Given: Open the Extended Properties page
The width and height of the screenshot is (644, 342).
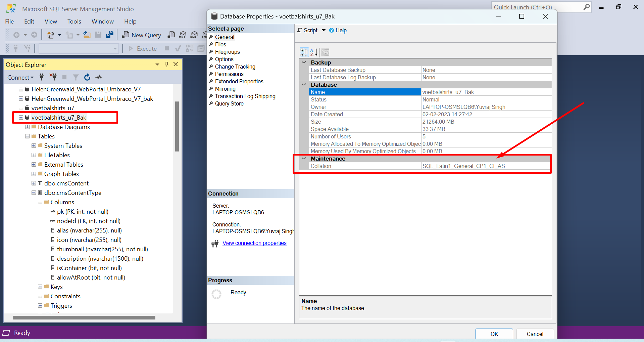Looking at the screenshot, I should pos(239,81).
